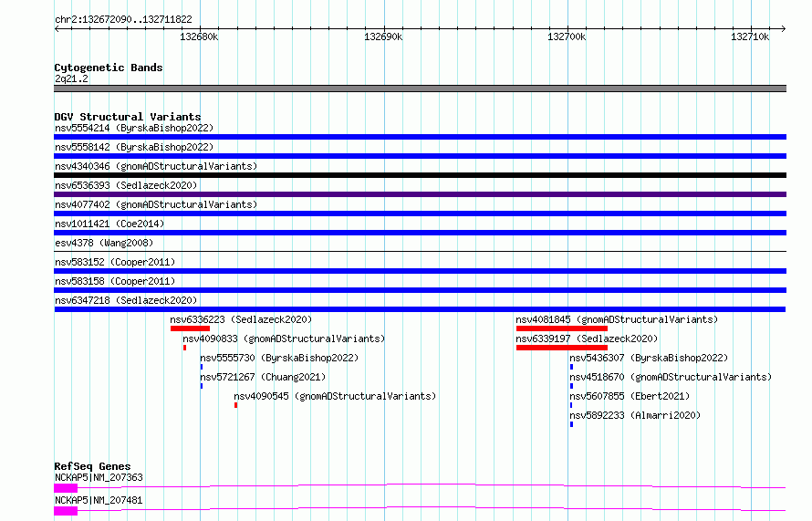Viewport: 812px width, 521px height.
Task: Open nsv583158 (Cooper2011) label
Action: click(x=115, y=281)
